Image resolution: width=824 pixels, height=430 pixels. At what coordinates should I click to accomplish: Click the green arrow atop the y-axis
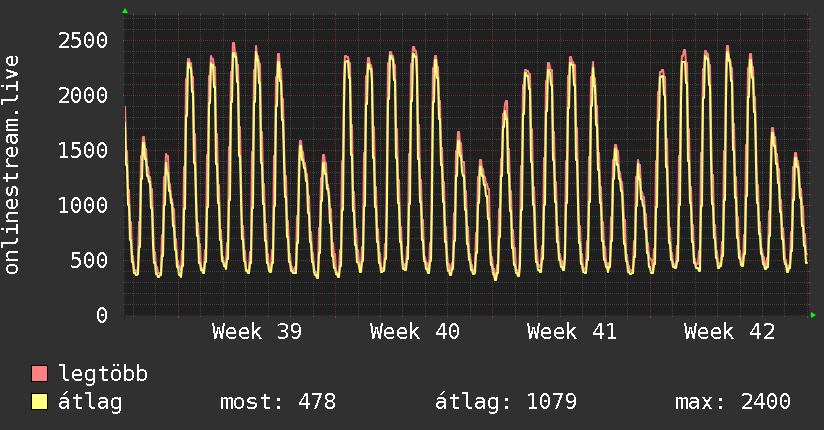click(x=125, y=11)
